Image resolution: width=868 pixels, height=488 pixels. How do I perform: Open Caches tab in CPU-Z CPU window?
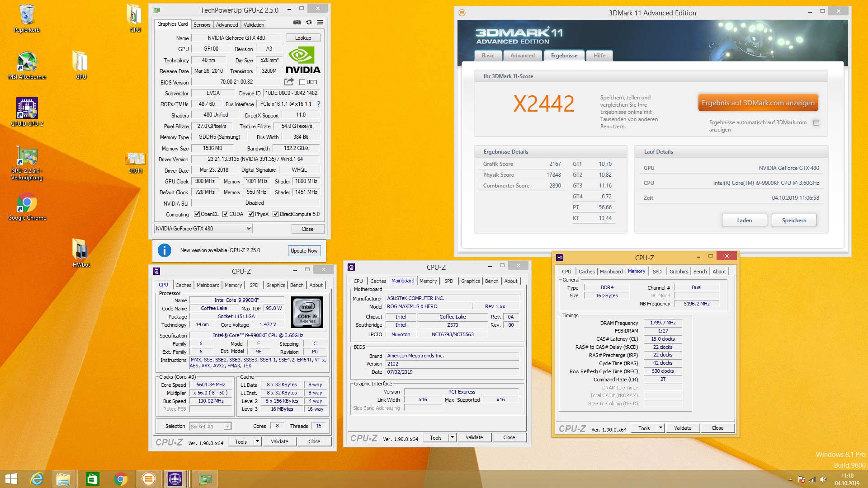tap(183, 285)
